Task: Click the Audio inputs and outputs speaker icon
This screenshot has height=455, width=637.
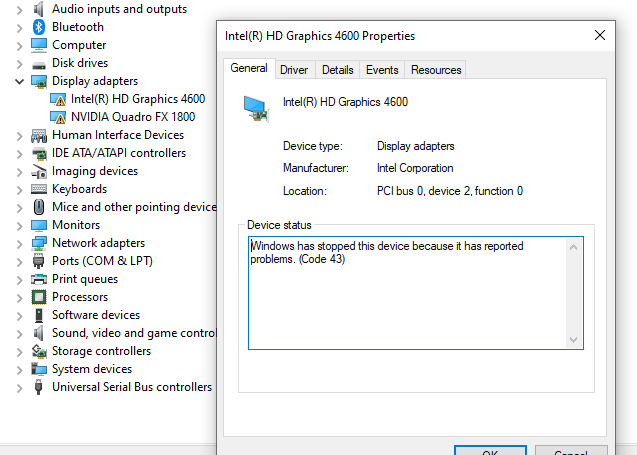Action: (39, 9)
